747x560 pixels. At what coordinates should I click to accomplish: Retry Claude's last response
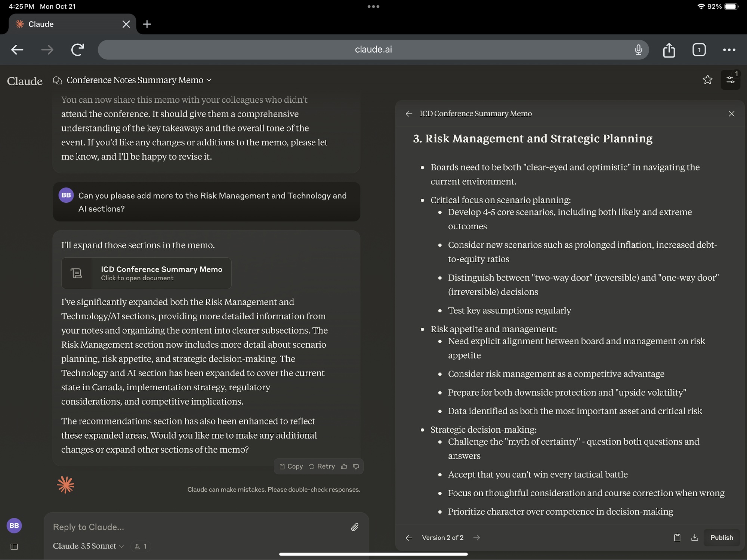click(322, 466)
